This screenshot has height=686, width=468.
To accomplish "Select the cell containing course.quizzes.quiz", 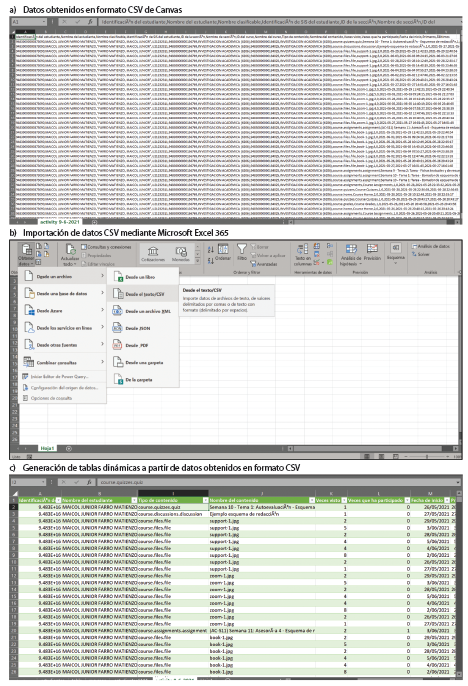I will click(x=173, y=507).
